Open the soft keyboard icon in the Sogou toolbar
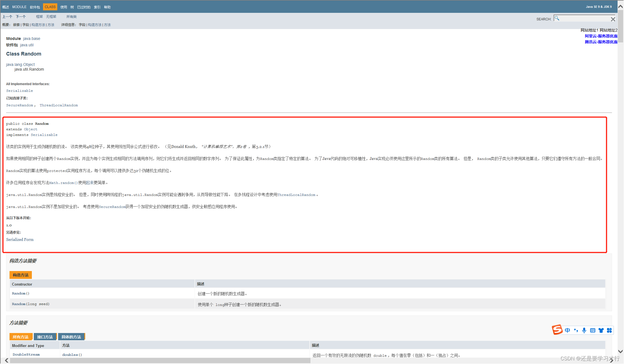The image size is (624, 364). click(x=593, y=330)
